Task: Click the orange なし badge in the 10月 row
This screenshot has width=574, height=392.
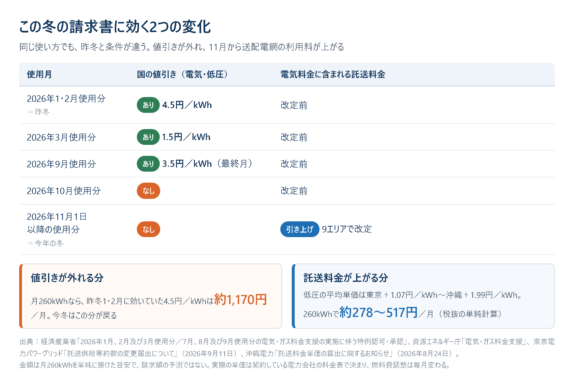Action: tap(149, 191)
